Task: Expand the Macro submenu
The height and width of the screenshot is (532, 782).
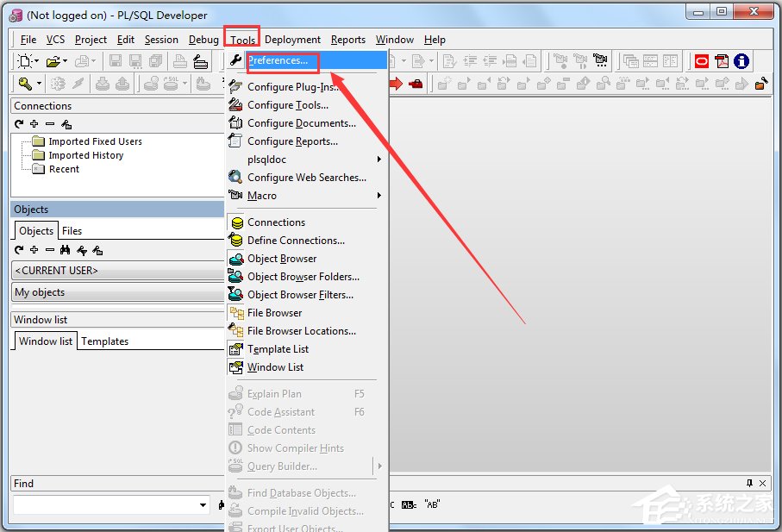Action: 379,196
